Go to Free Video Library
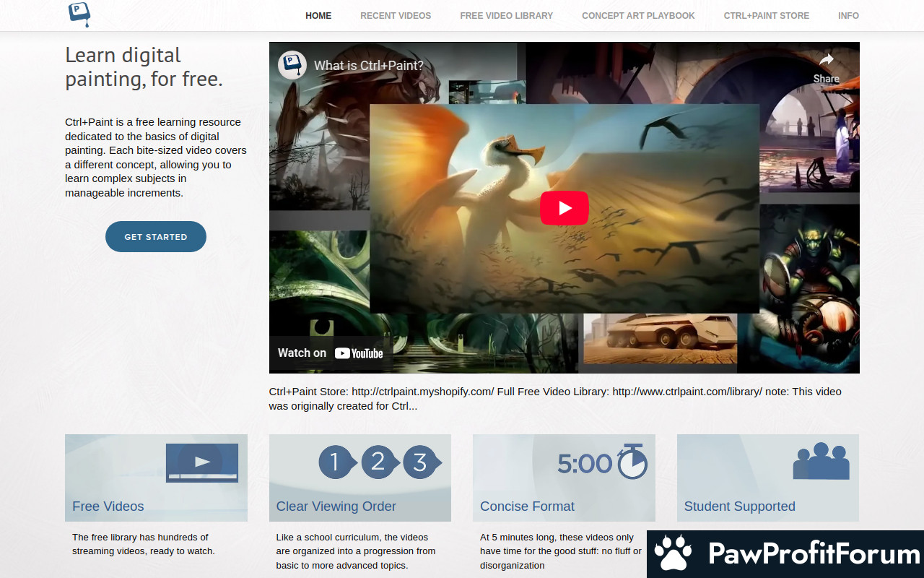Viewport: 924px width, 578px height. [x=506, y=15]
